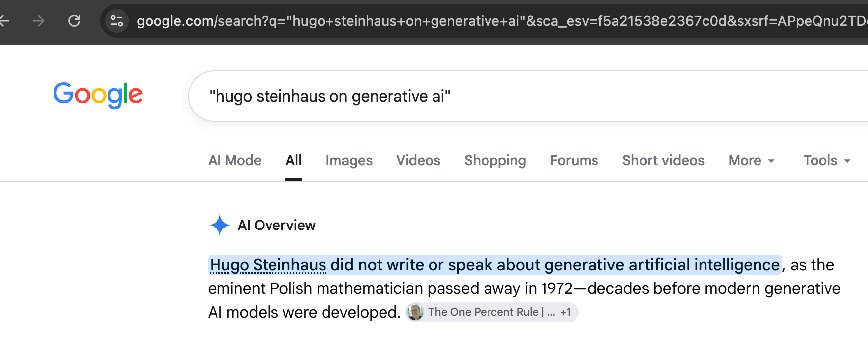The image size is (868, 342).
Task: Click the browser forward arrow
Action: pyautogui.click(x=38, y=21)
